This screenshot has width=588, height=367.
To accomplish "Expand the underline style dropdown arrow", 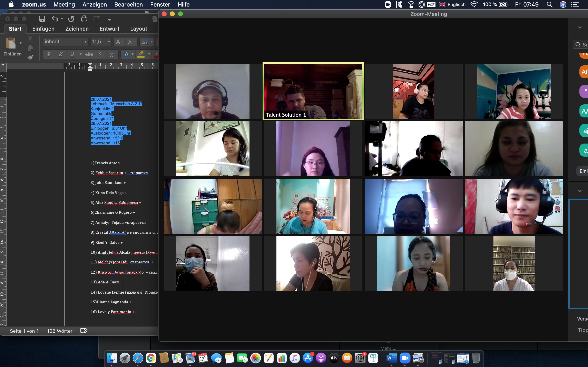I will [80, 54].
